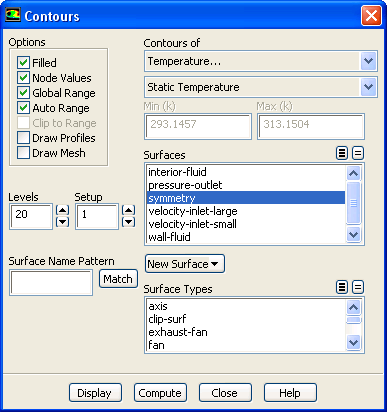387x412 pixels.
Task: Click the Setup input field
Action: [97, 216]
